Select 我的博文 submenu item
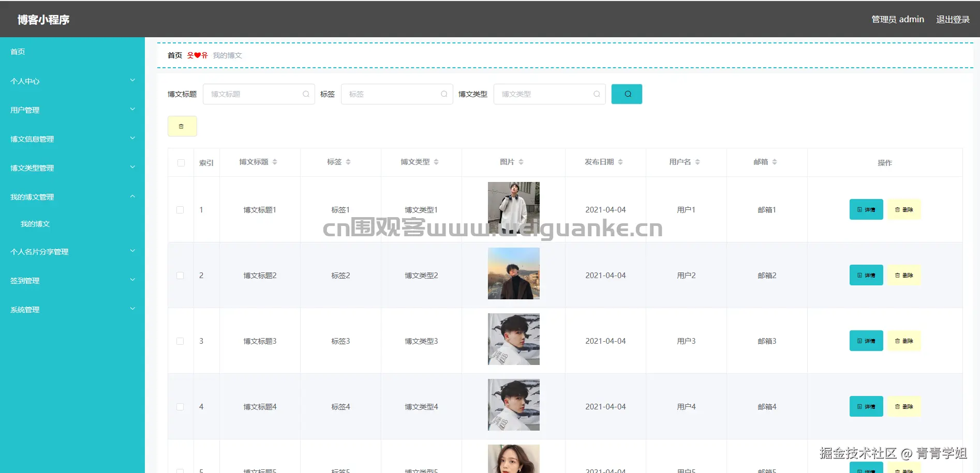980x473 pixels. click(72, 224)
